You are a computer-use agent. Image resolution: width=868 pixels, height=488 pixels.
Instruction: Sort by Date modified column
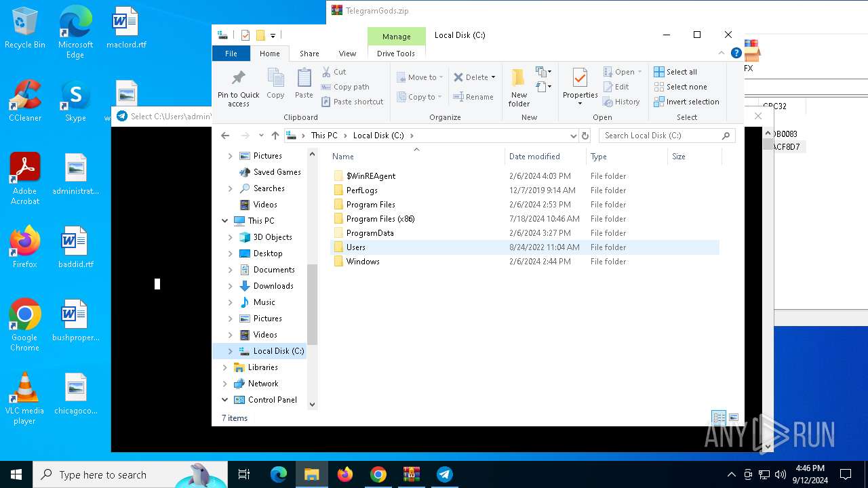click(545, 157)
